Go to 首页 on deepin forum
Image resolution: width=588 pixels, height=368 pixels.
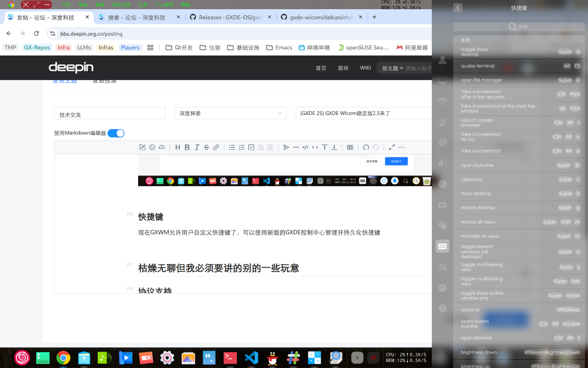point(321,68)
